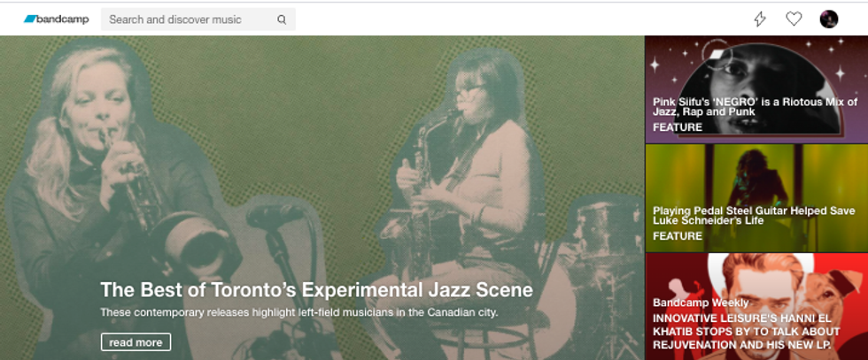The height and width of the screenshot is (360, 868).
Task: Focus the Search and discover music field
Action: (198, 19)
